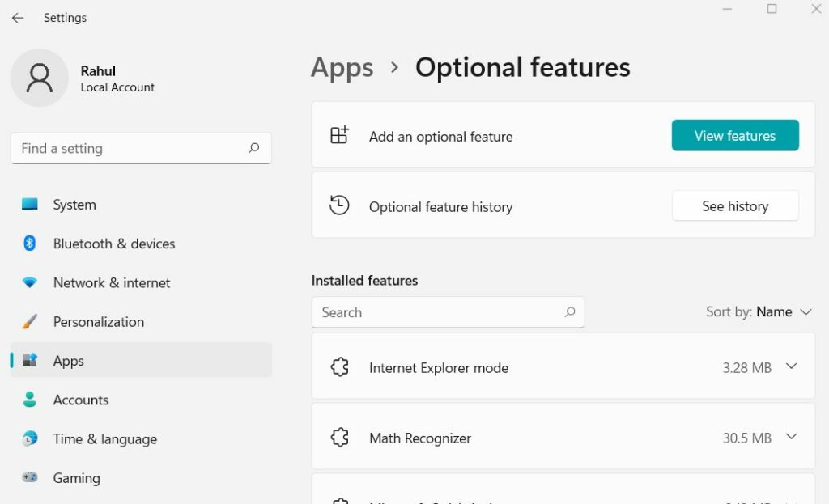Expand the Math Recognizer entry chevron
Viewport: 829px width, 504px height.
click(791, 438)
